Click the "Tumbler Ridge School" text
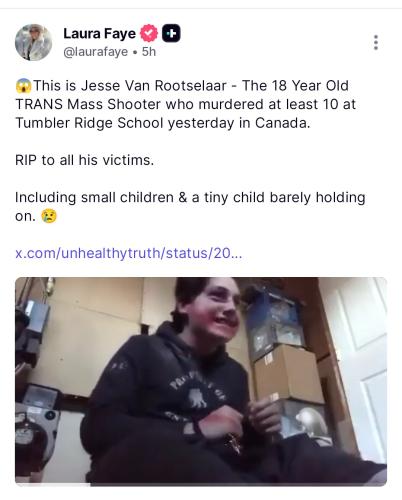The width and height of the screenshot is (402, 500). pos(89,123)
